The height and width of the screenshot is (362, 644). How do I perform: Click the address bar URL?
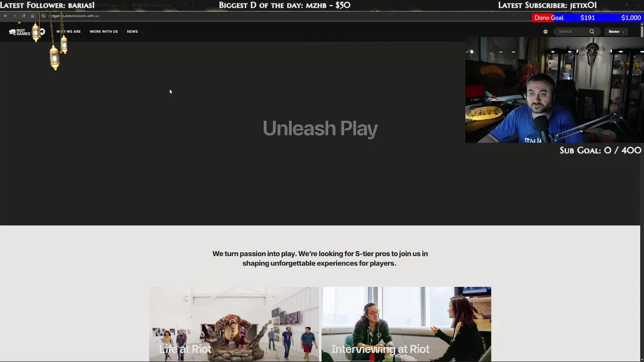73,16
